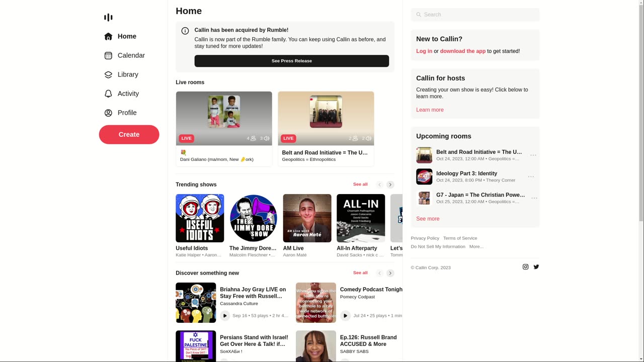
Task: Click speakers icon on Belt and Road live room
Action: coord(368,138)
